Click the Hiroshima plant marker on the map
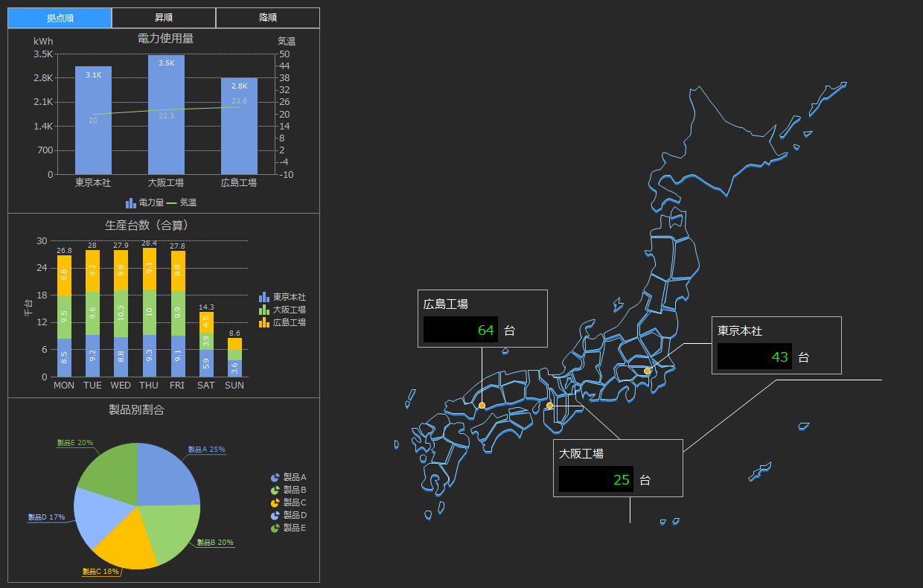This screenshot has height=588, width=923. pos(482,405)
